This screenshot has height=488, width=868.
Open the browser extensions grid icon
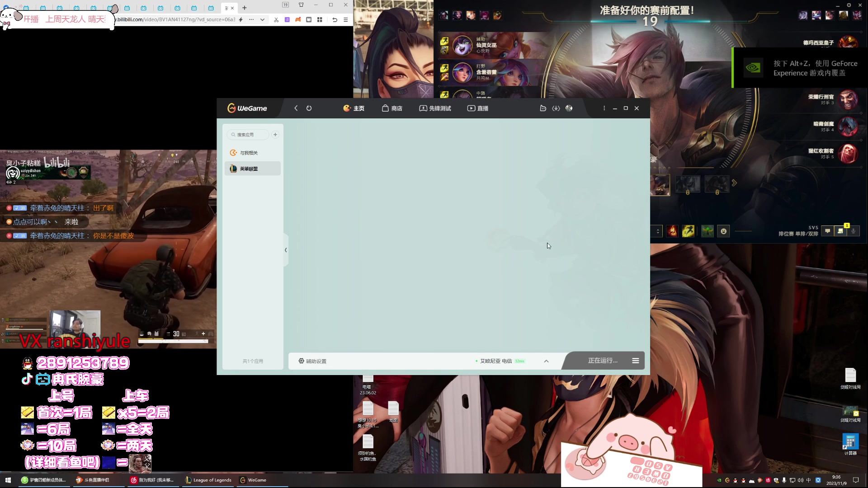(320, 19)
